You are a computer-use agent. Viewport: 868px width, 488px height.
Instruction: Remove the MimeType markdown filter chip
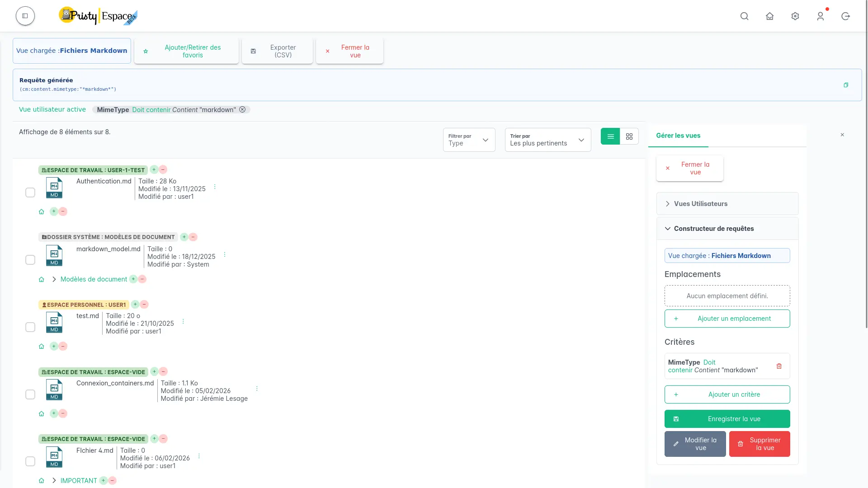click(x=242, y=109)
